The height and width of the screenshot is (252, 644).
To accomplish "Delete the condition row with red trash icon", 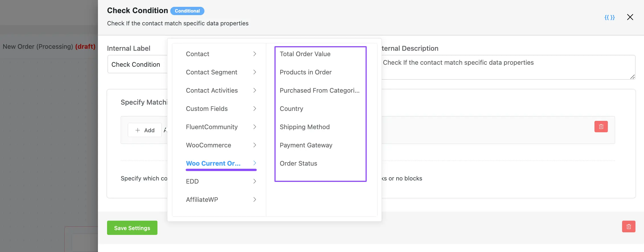I will click(x=601, y=127).
